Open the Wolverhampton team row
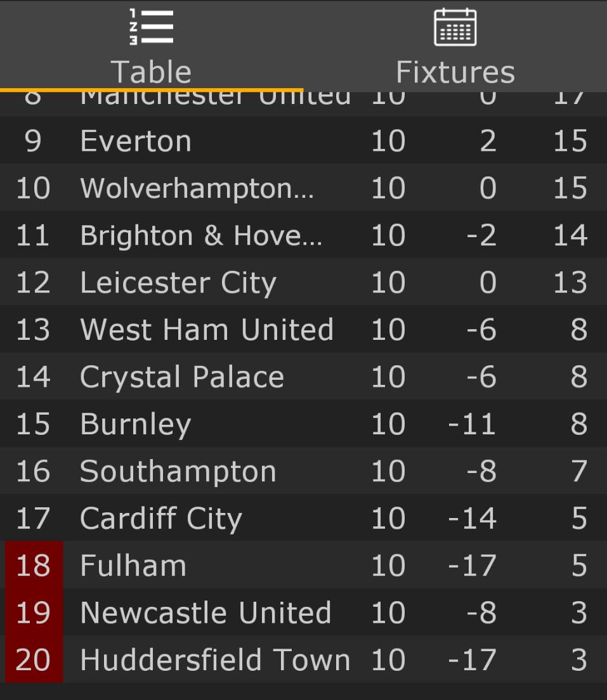607x700 pixels. click(x=197, y=188)
